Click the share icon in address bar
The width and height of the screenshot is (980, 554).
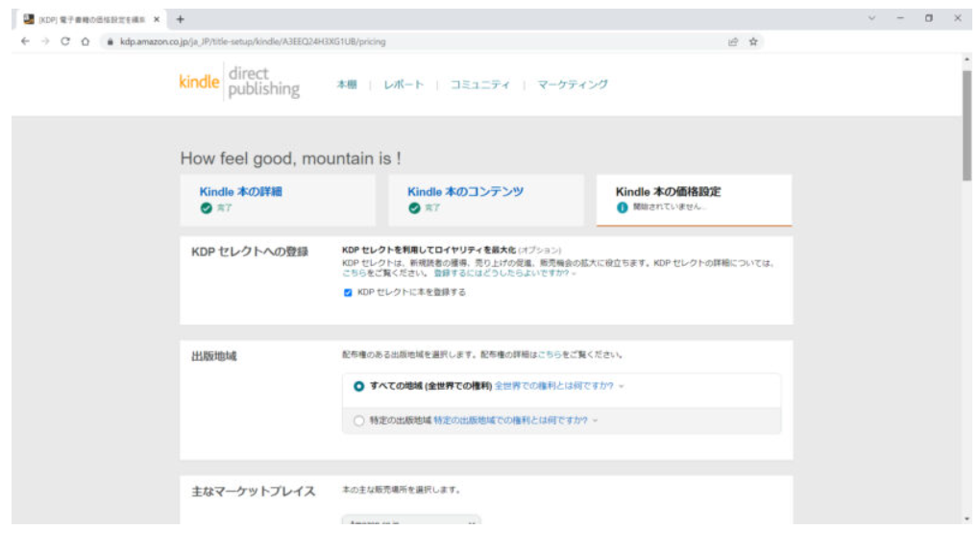[x=733, y=42]
